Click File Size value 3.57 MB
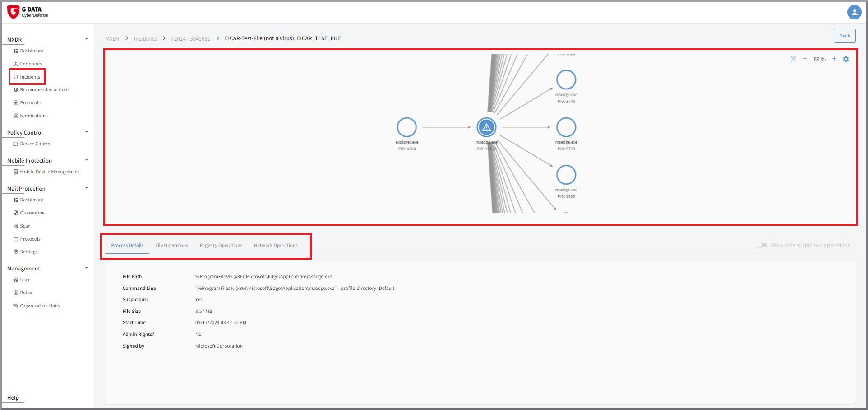The width and height of the screenshot is (868, 410). (203, 312)
